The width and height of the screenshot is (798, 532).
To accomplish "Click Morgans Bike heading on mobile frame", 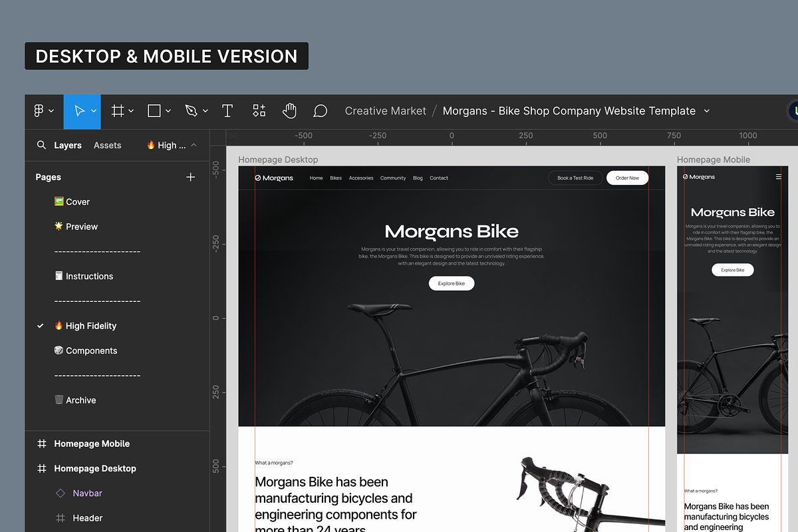I will (x=733, y=212).
